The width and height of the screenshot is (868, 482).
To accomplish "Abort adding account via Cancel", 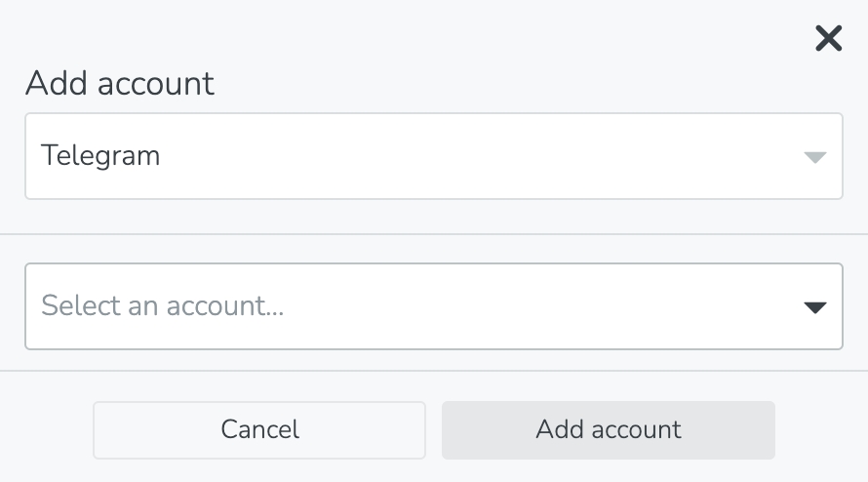I will coord(259,429).
